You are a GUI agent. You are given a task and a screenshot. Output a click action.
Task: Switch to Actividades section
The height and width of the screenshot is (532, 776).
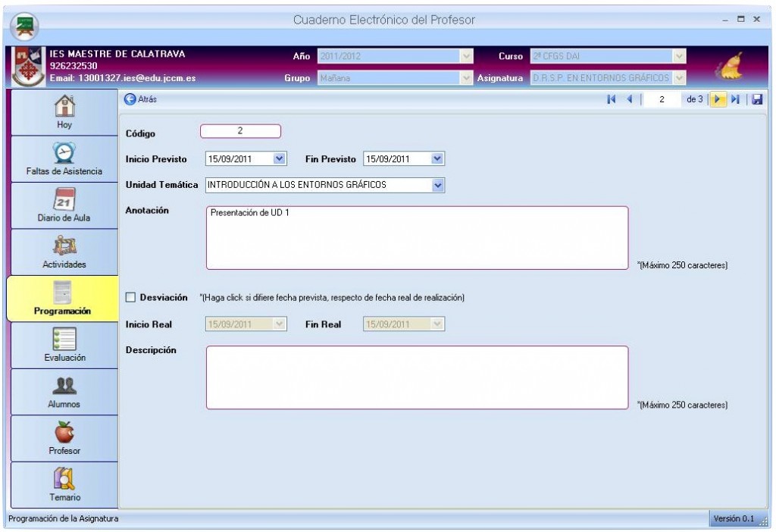click(64, 252)
